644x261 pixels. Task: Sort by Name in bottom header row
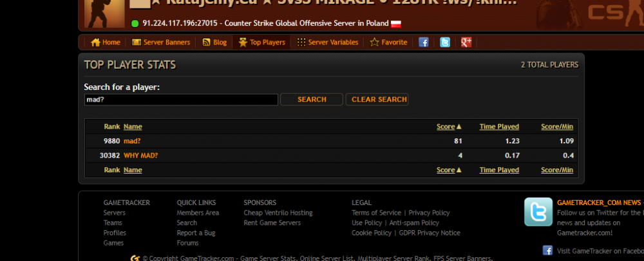(133, 170)
